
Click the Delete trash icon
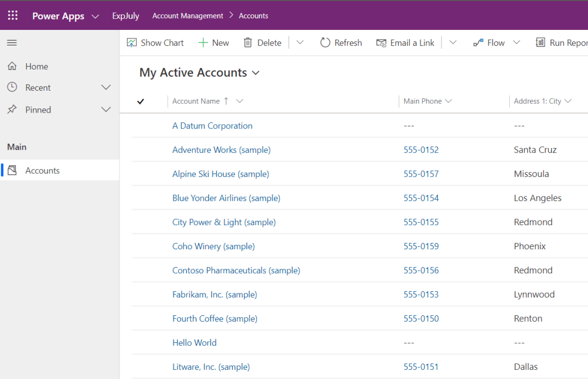click(248, 43)
